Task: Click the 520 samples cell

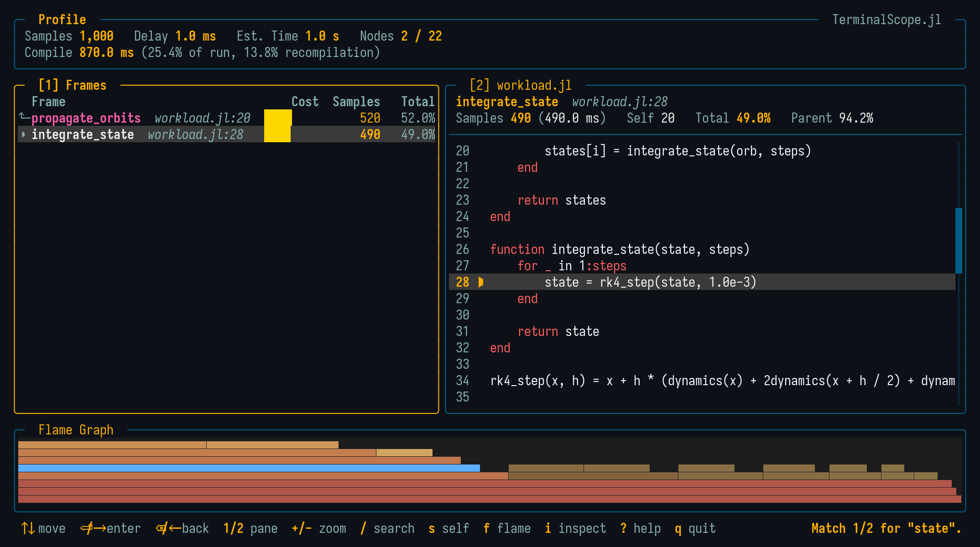Action: 370,118
